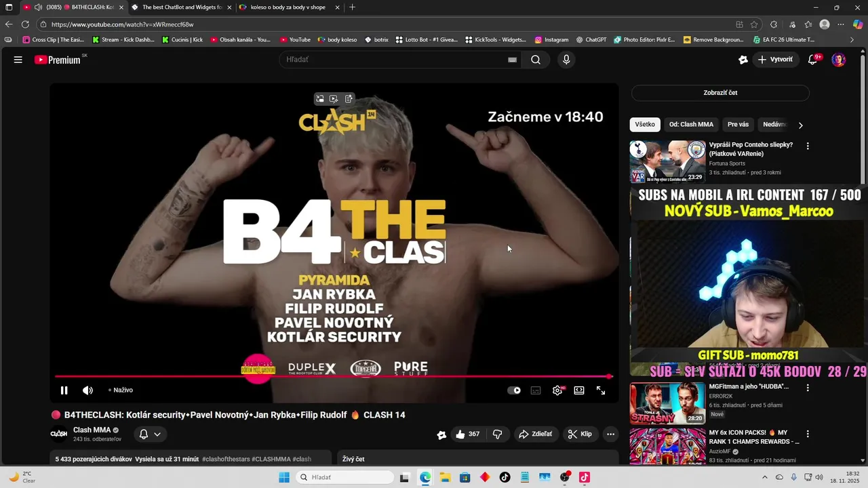Viewport: 868px width, 488px height.
Task: Pause the live stream video
Action: (64, 390)
